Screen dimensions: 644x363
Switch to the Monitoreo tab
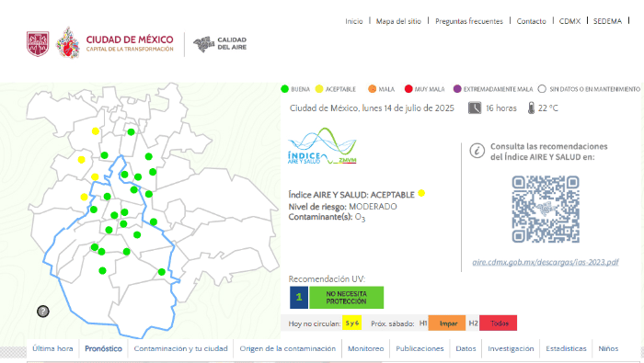pyautogui.click(x=365, y=348)
